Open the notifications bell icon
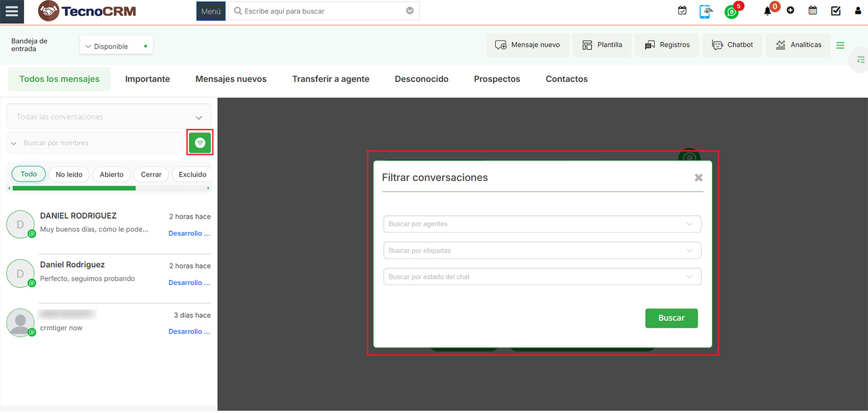Image resolution: width=868 pixels, height=413 pixels. pos(767,11)
